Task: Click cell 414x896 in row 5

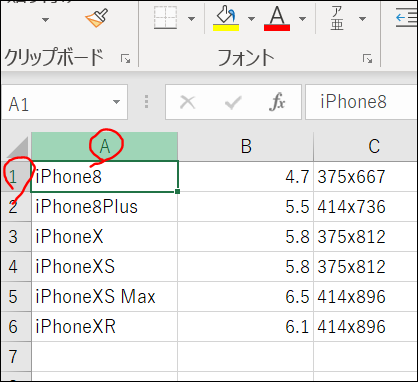Action: click(x=366, y=297)
